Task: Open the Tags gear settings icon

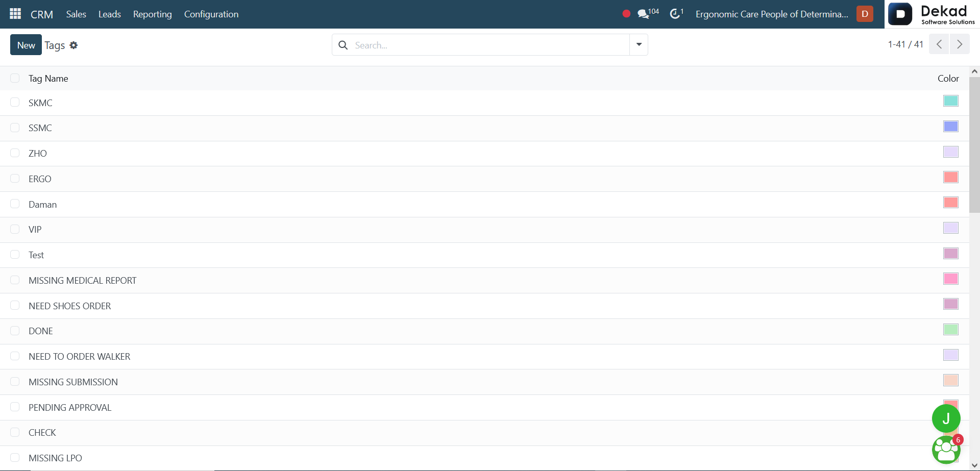Action: click(73, 45)
